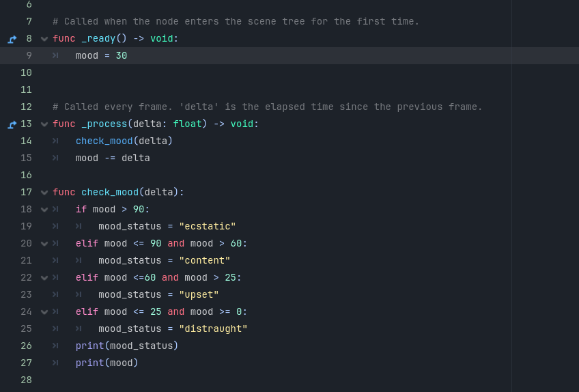Collapse the _process function fold arrow
The image size is (579, 392).
click(x=44, y=124)
